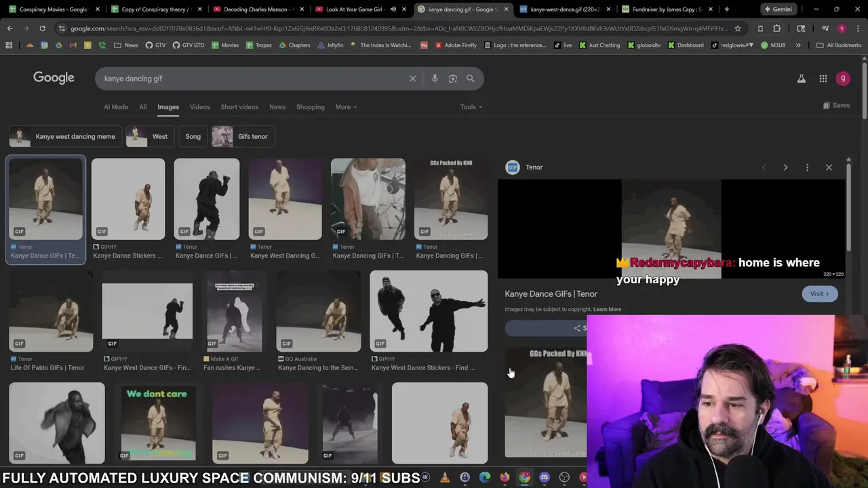Select Kanye west dancing meme chip

(x=66, y=136)
